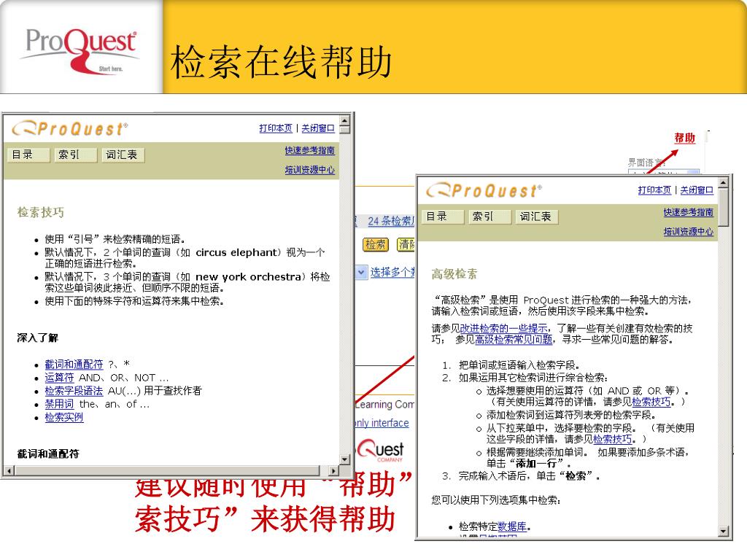Click 选择多个 link in background page
The image size is (747, 560).
(x=392, y=273)
